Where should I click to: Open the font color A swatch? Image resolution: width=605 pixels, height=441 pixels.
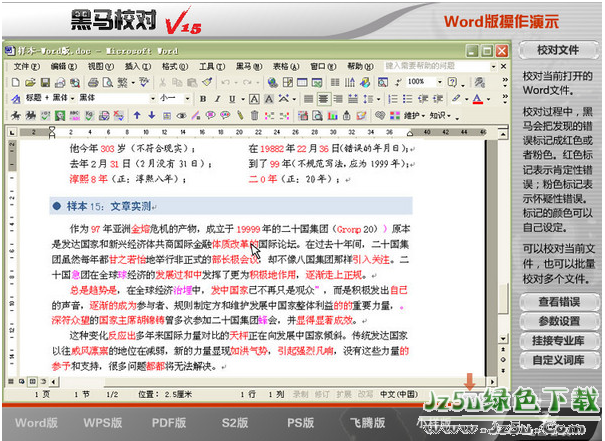[477, 99]
